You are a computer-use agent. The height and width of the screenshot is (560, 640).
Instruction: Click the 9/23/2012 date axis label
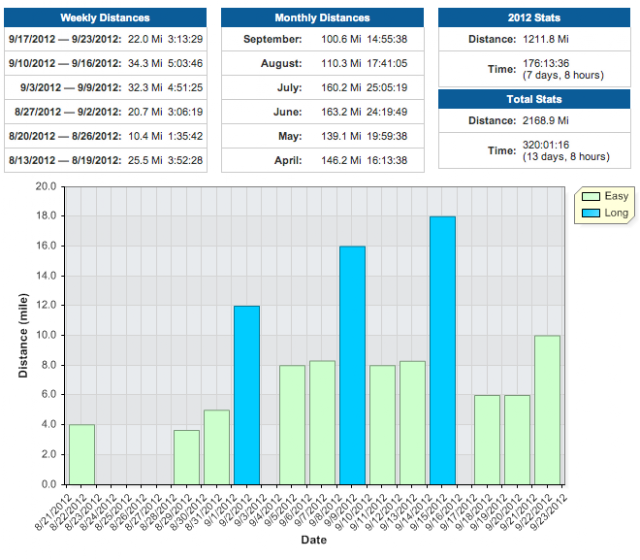549,513
